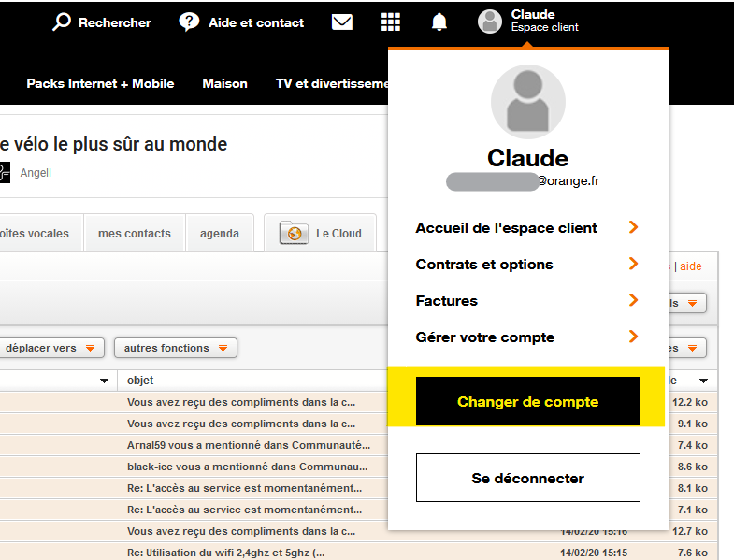Open the Le Cloud tab
The width and height of the screenshot is (734, 560).
320,233
